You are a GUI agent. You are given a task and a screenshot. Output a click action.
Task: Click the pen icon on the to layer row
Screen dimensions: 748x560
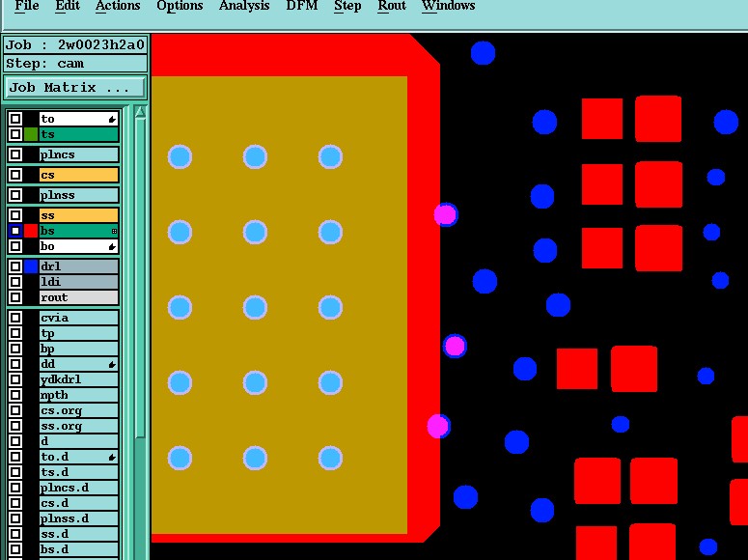point(112,119)
